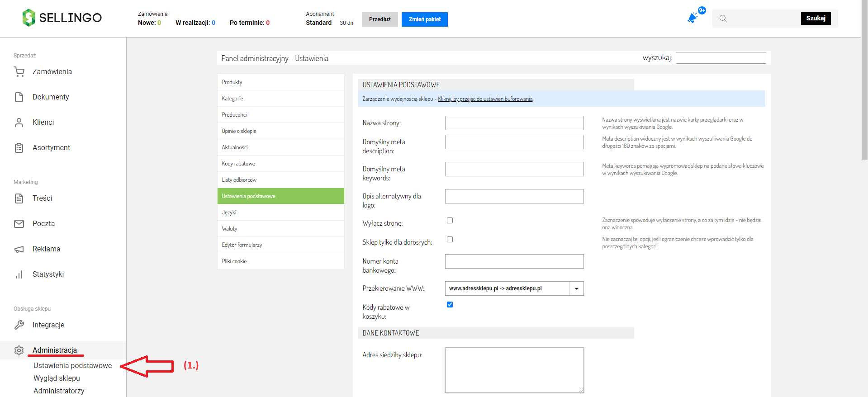Focus Domyślny meta description field
This screenshot has height=397, width=868.
(514, 142)
